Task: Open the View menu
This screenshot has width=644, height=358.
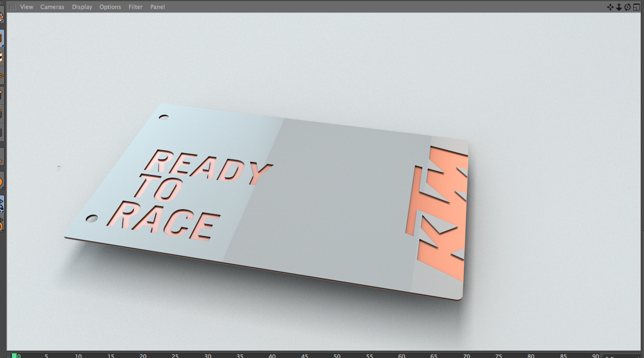Action: 26,7
